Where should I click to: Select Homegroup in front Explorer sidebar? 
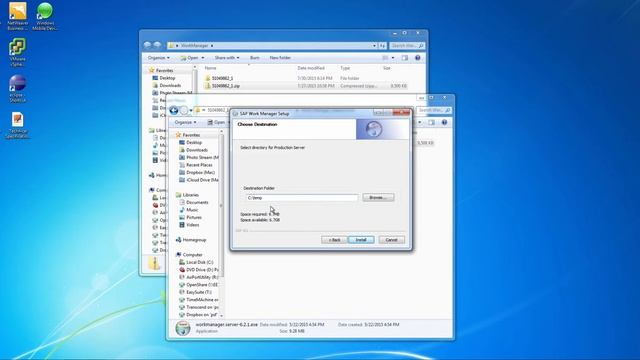click(191, 240)
